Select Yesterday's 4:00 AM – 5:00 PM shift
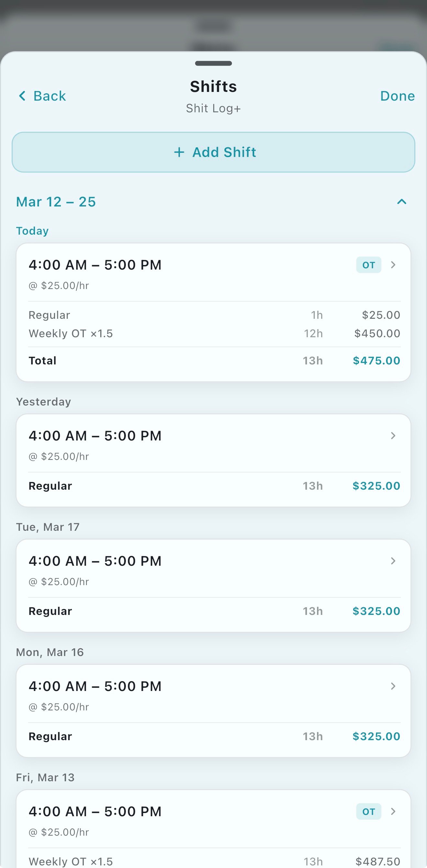 point(95,436)
